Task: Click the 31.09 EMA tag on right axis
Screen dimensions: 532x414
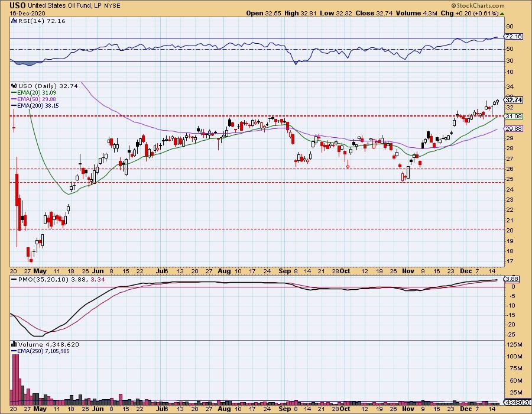Action: tap(514, 117)
